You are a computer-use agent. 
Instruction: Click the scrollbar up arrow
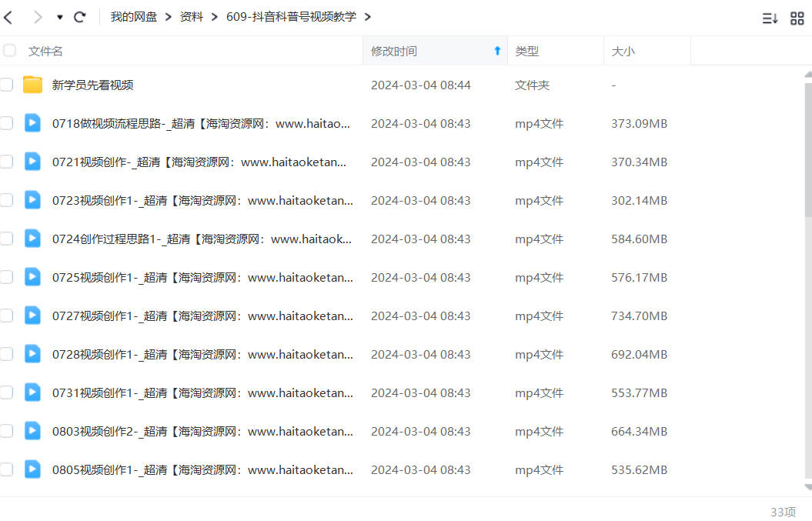pos(808,75)
